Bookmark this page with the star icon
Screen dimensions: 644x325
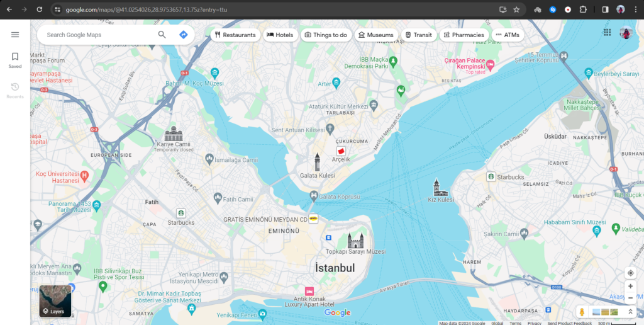pos(516,9)
